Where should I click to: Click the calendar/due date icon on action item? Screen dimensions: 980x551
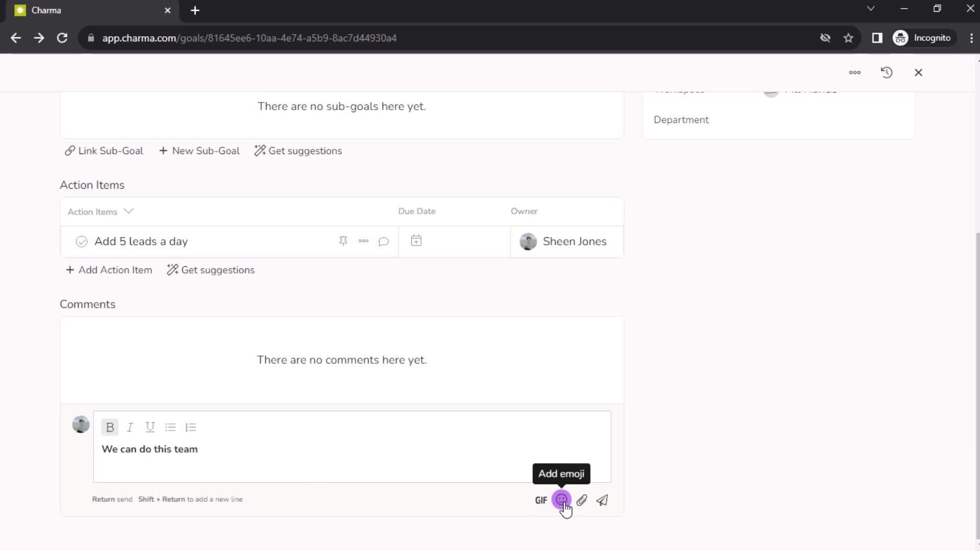416,240
